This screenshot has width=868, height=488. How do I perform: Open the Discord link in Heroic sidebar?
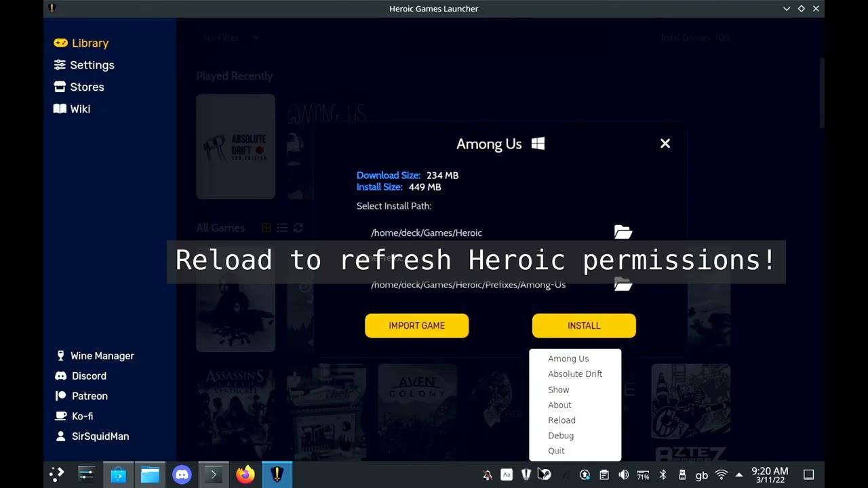[x=80, y=375]
